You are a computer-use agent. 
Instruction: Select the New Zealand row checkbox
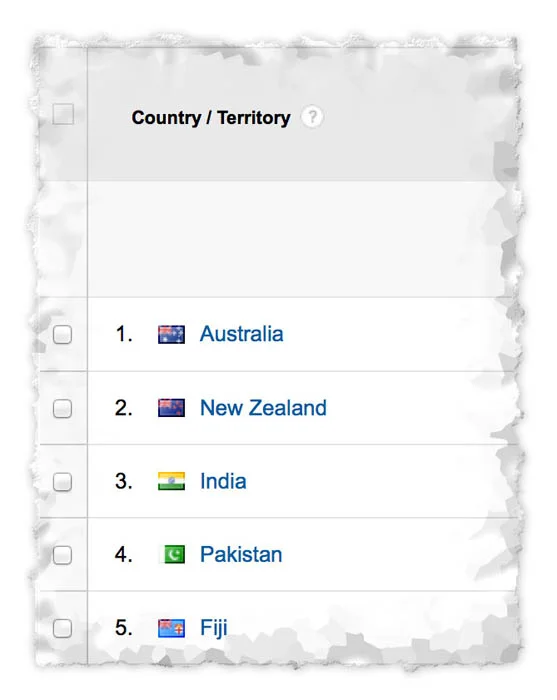62,408
